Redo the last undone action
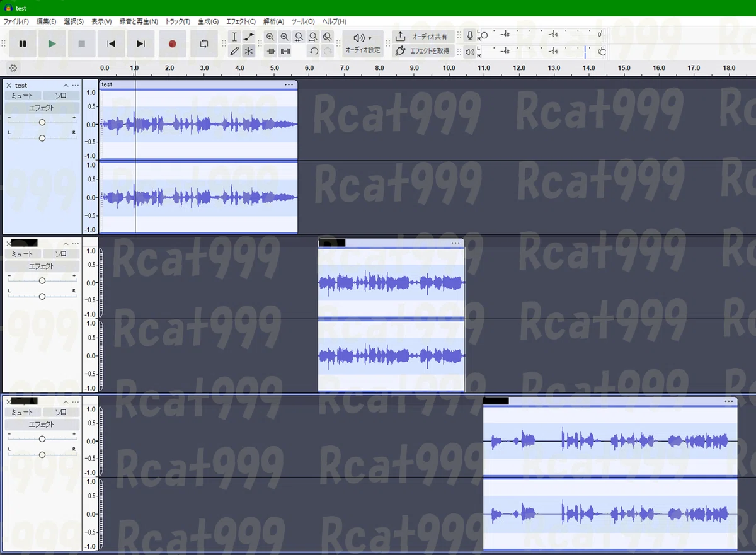756x555 pixels. (328, 51)
